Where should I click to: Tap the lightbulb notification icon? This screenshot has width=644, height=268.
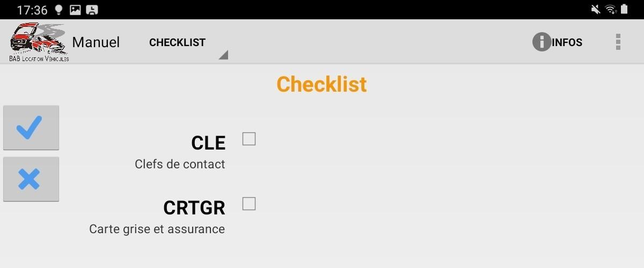tap(58, 10)
